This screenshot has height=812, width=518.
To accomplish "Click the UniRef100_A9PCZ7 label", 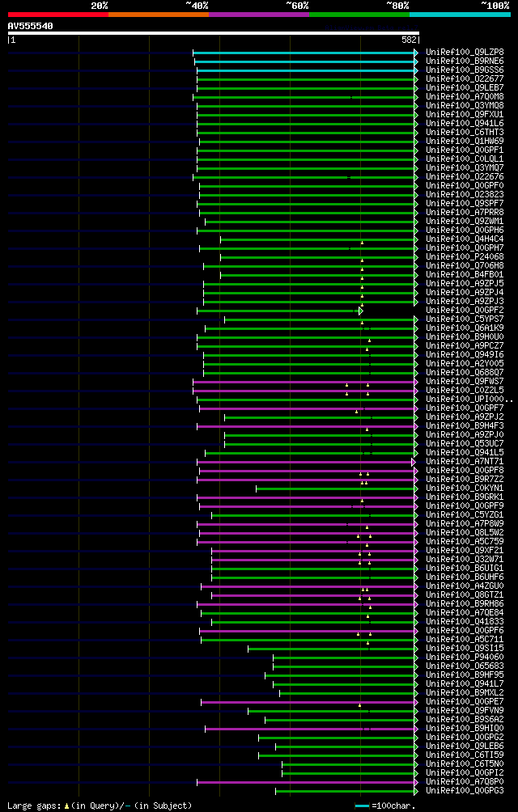I will point(465,345).
